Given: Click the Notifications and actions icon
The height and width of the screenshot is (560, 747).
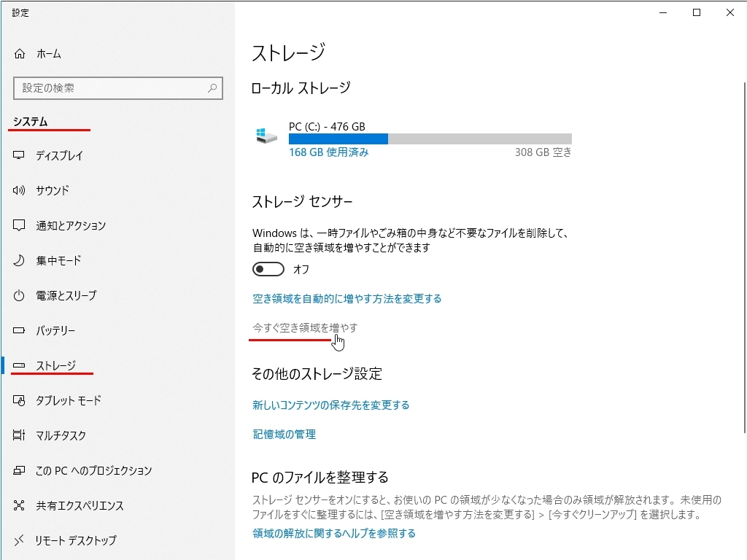Looking at the screenshot, I should pos(20,225).
